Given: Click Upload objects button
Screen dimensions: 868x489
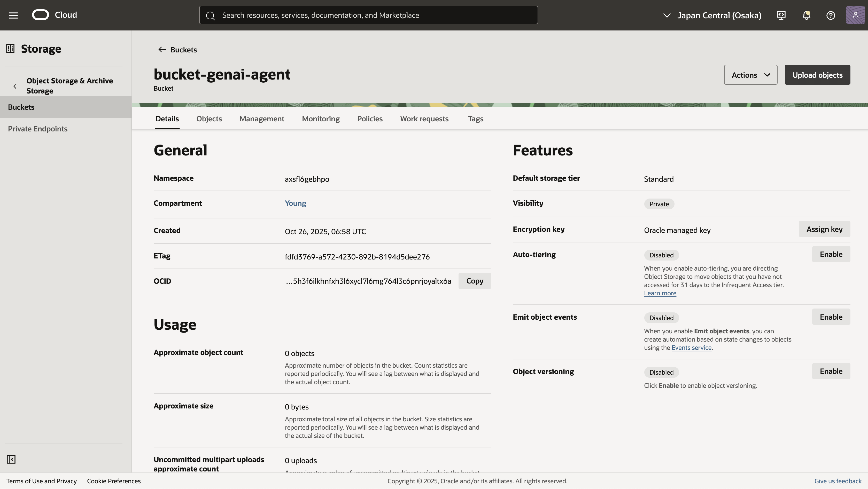Looking at the screenshot, I should tap(817, 75).
